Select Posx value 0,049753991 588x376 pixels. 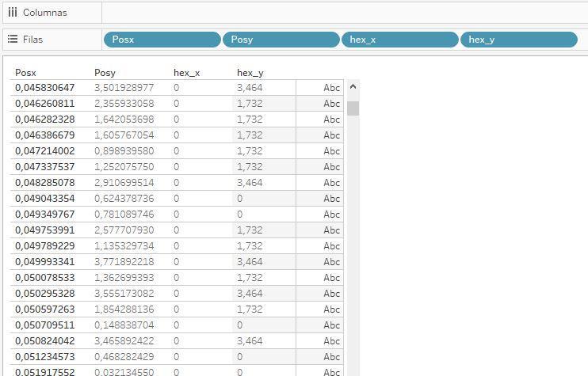coord(45,230)
